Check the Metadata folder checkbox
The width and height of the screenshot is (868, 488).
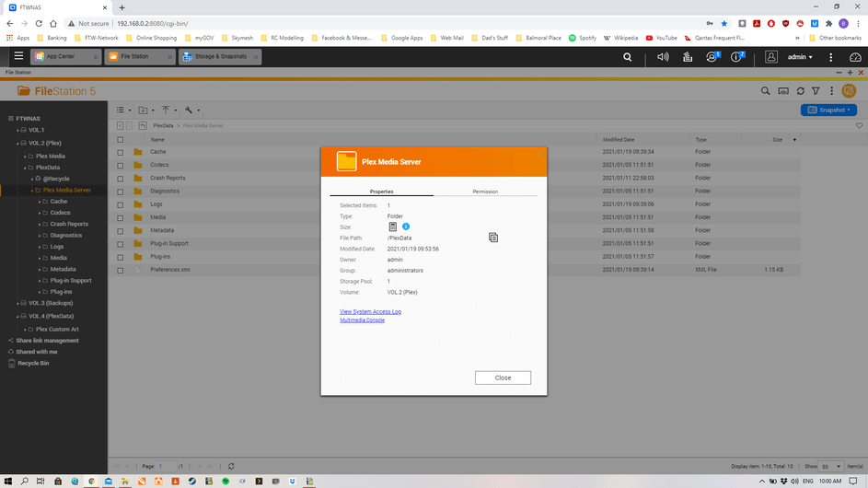pos(121,231)
